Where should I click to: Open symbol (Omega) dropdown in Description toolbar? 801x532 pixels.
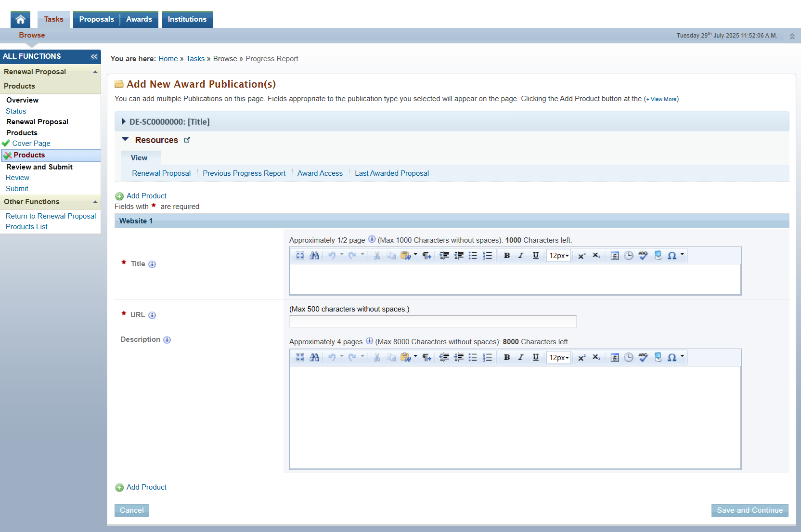pyautogui.click(x=675, y=358)
